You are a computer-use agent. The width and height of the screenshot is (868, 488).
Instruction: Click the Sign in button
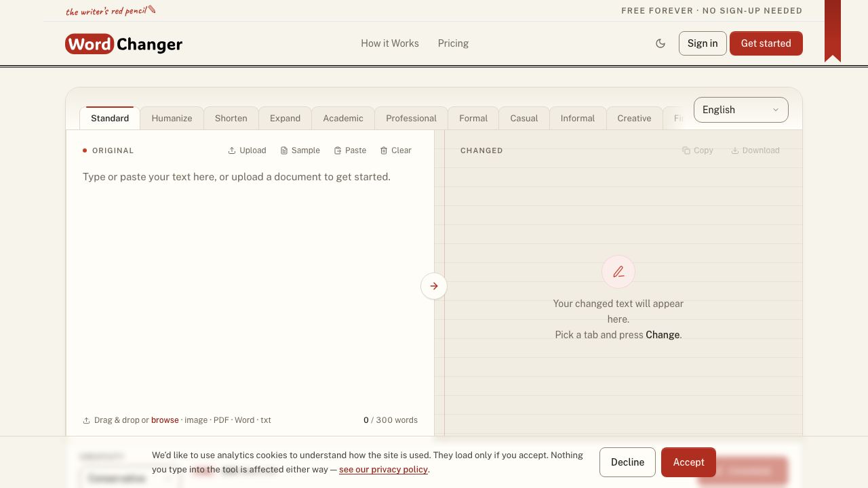(703, 43)
